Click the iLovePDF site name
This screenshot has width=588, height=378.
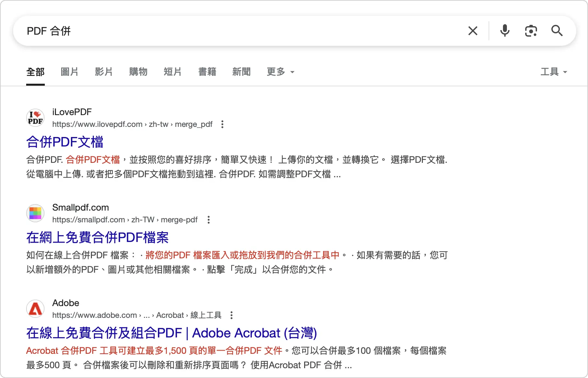pos(72,112)
